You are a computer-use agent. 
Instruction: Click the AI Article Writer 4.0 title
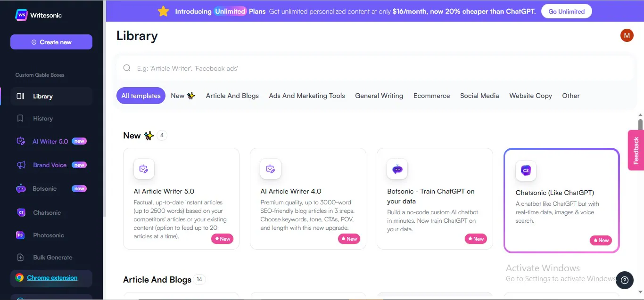291,191
